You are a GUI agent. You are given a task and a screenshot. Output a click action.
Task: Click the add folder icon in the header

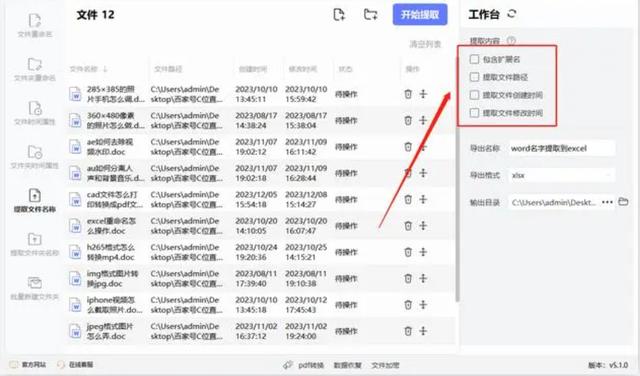(370, 15)
